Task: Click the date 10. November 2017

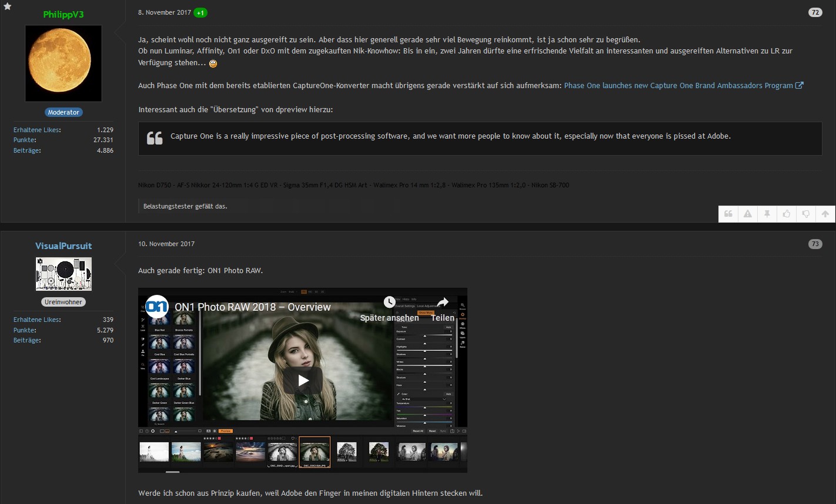Action: pyautogui.click(x=166, y=244)
